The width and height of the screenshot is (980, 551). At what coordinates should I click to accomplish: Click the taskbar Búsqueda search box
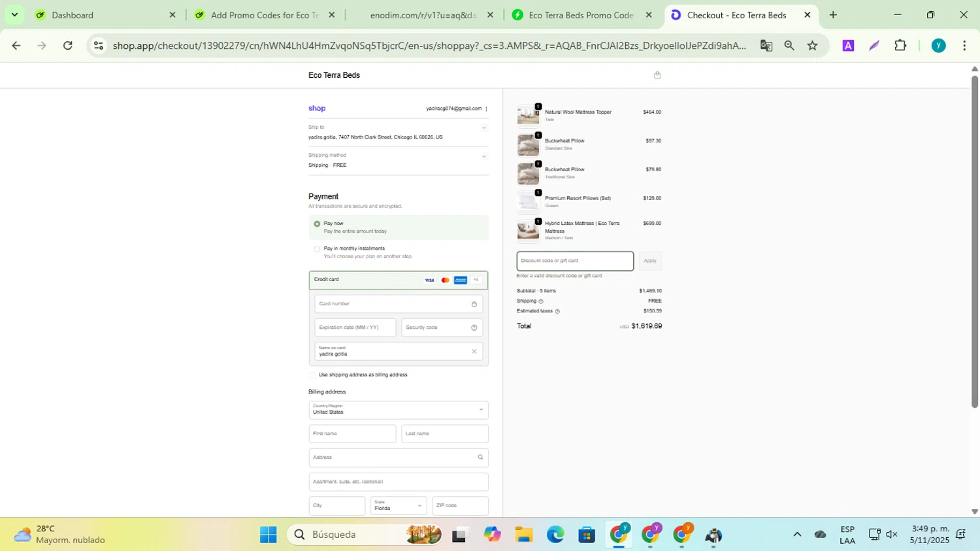coord(365,535)
